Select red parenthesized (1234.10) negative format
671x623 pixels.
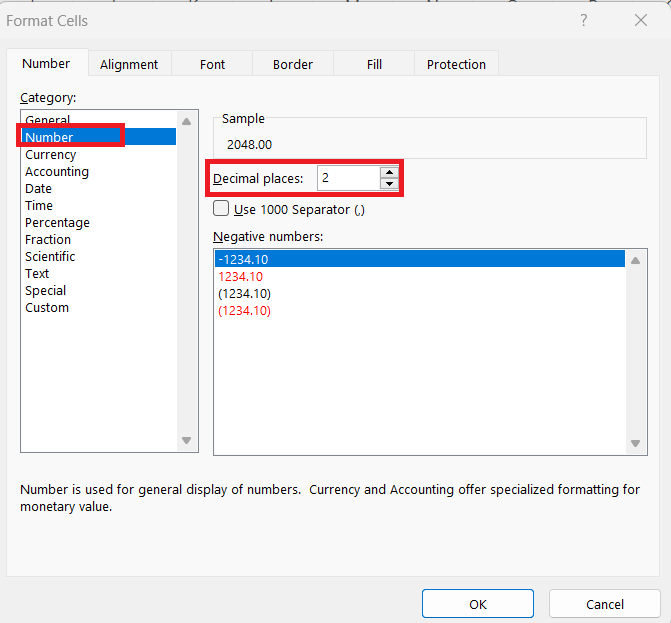tap(244, 311)
